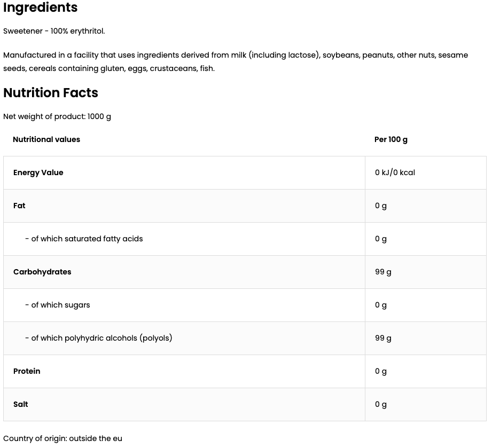Click the 0 g value for Salt
The image size is (492, 448).
381,404
